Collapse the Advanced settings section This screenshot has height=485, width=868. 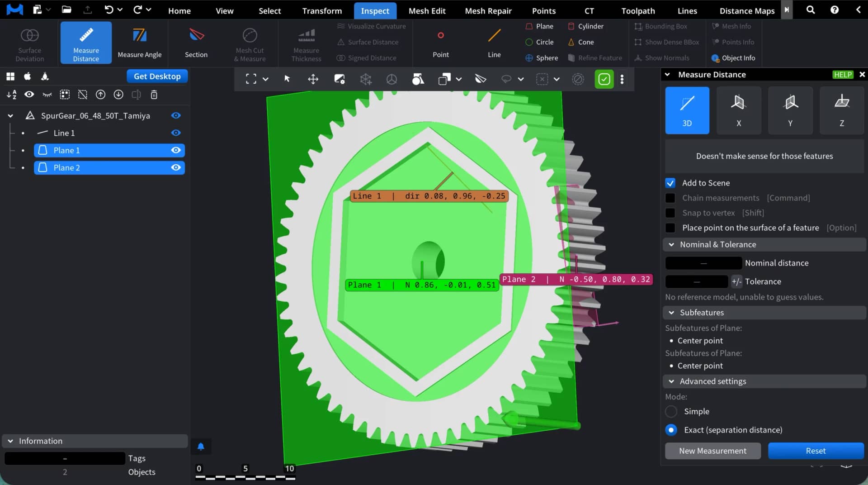pos(671,381)
